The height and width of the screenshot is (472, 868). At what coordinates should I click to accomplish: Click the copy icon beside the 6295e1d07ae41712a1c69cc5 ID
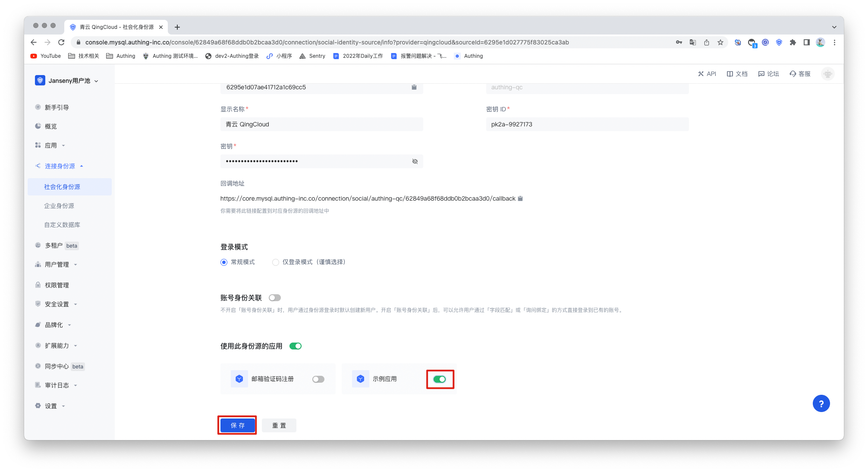(x=414, y=87)
